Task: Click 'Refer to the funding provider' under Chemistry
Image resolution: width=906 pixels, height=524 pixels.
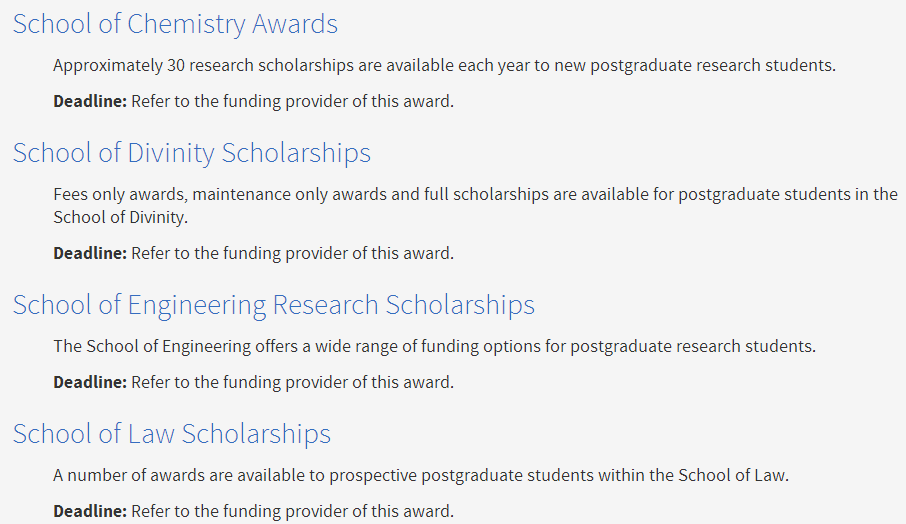Action: click(x=240, y=102)
